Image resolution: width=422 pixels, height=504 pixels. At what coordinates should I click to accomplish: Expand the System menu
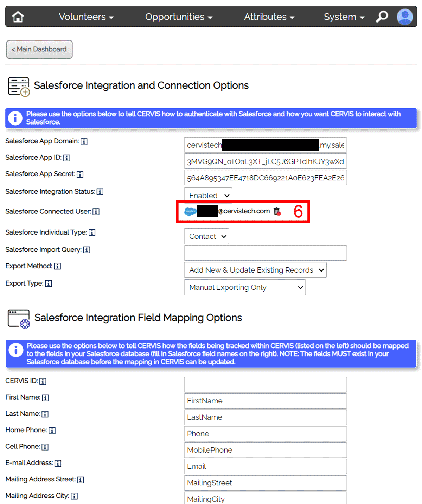[x=344, y=17]
